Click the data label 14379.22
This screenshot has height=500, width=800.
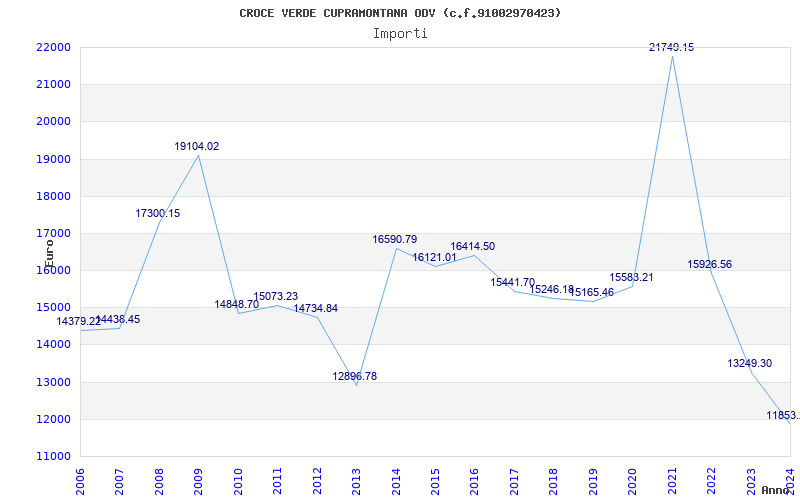79,321
